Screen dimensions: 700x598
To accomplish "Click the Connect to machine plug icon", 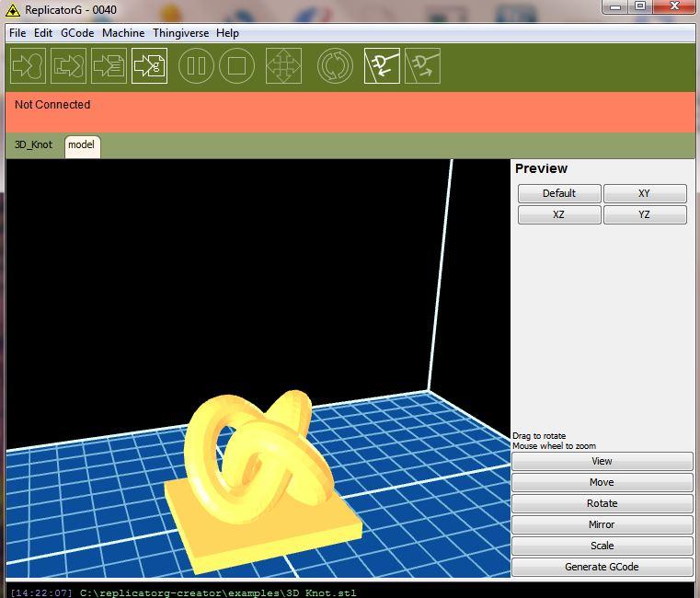I will pyautogui.click(x=382, y=66).
